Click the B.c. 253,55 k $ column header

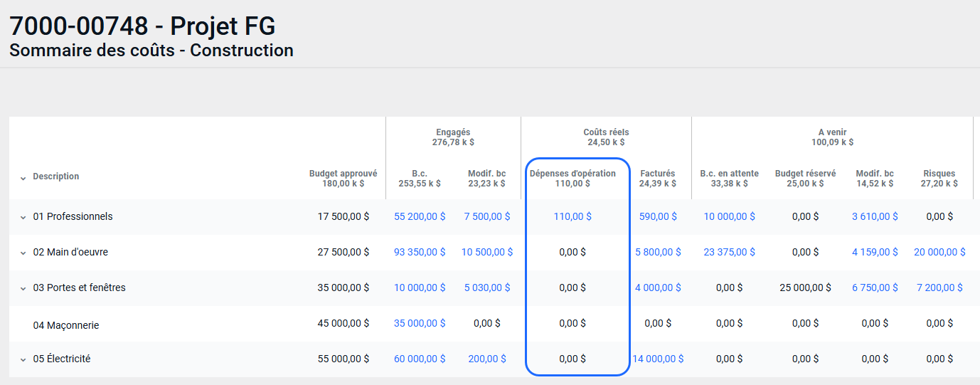tap(420, 178)
